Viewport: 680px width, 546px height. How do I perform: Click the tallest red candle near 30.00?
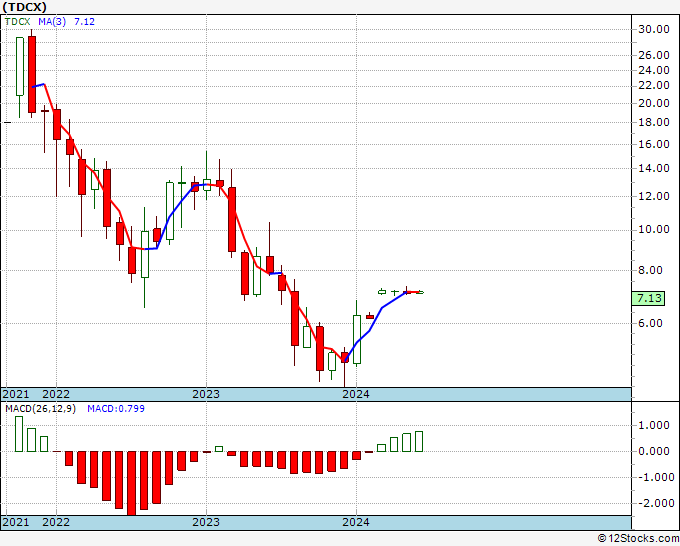[x=32, y=74]
